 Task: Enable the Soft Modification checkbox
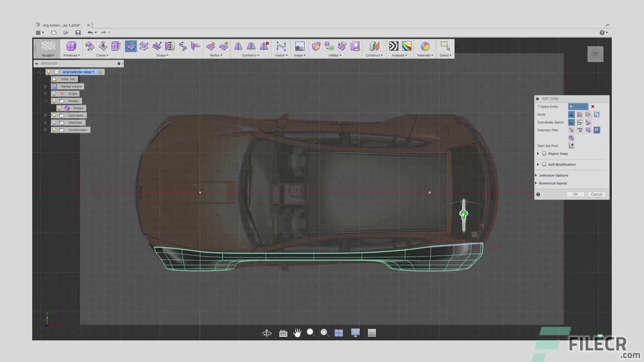[544, 164]
